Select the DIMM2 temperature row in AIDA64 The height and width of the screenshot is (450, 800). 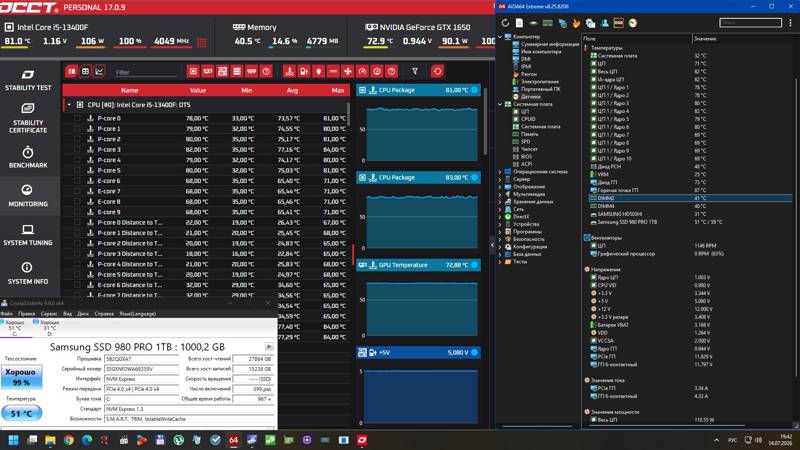690,198
